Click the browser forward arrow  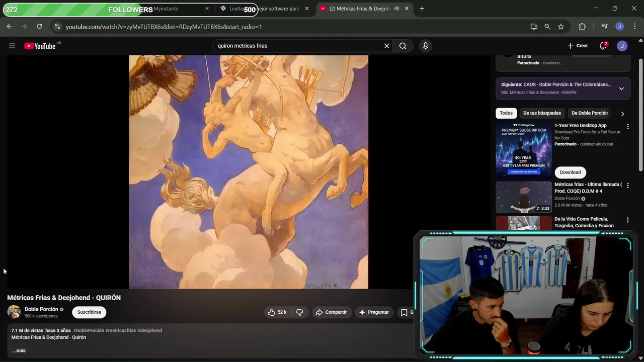[x=24, y=26]
